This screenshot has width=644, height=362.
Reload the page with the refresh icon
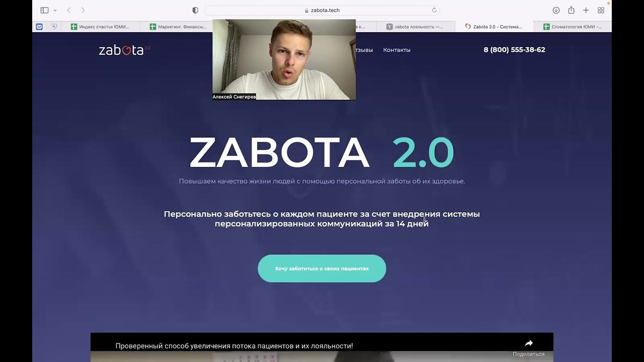(434, 10)
